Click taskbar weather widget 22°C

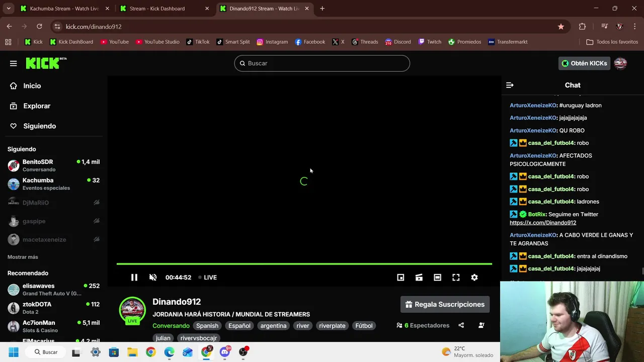tap(467, 352)
